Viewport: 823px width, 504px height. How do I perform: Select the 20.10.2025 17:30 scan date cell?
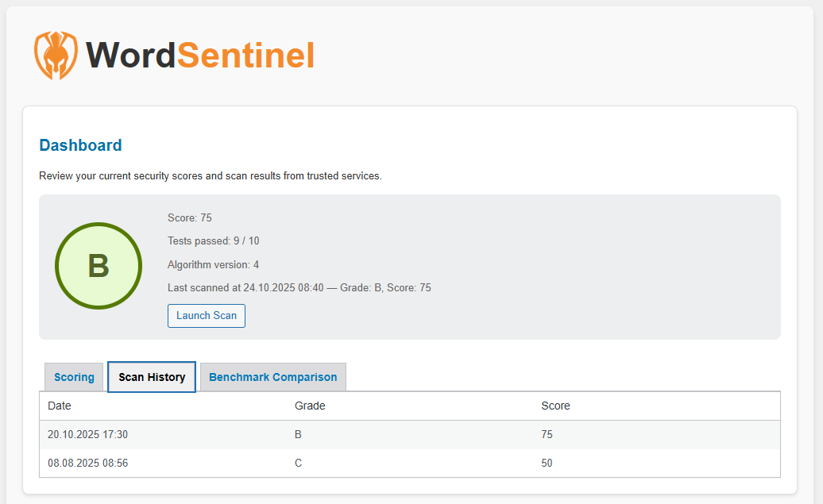87,434
